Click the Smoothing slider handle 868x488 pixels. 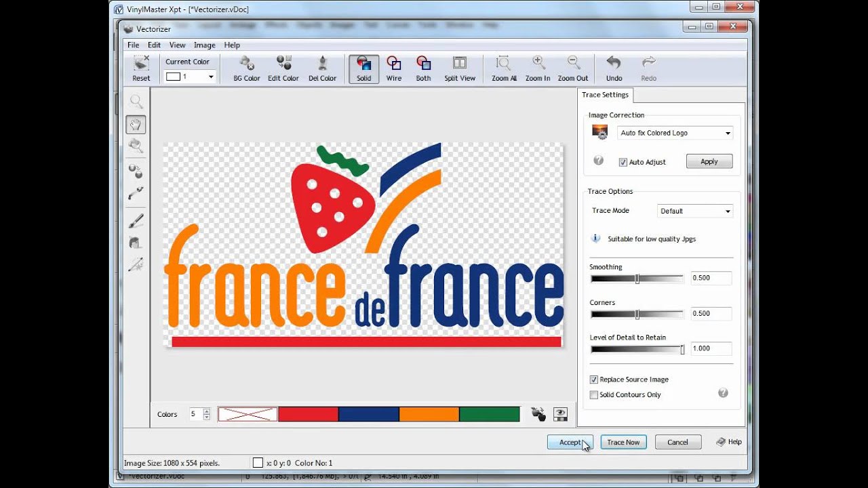click(x=637, y=279)
